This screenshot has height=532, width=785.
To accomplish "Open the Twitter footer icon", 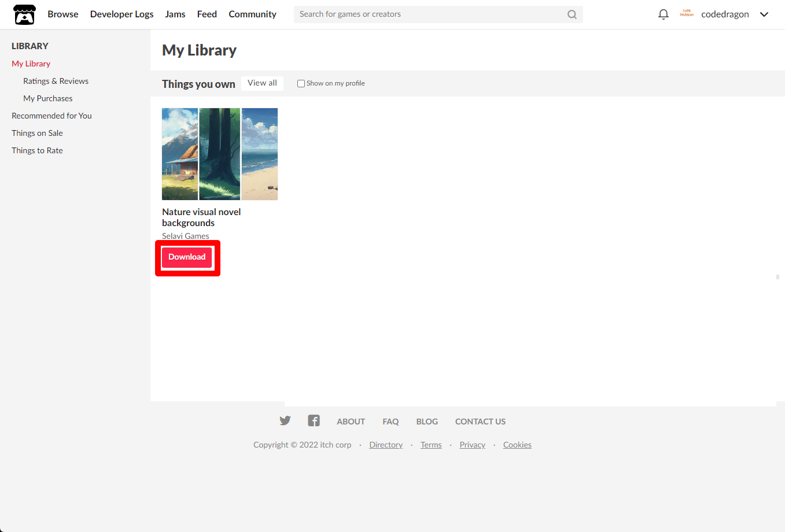I will click(x=285, y=420).
